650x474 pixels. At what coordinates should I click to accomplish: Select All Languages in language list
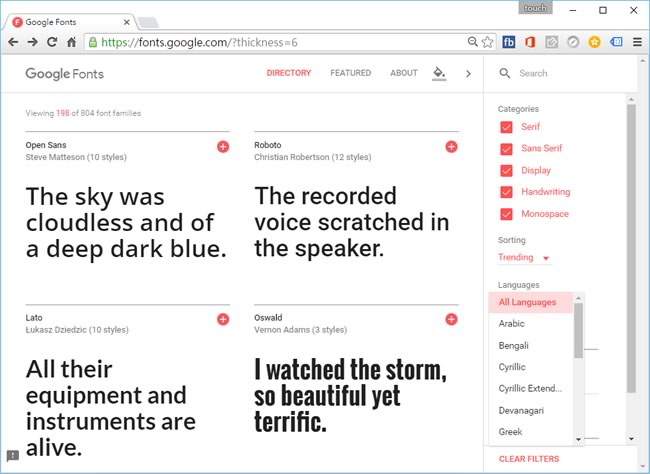click(531, 302)
